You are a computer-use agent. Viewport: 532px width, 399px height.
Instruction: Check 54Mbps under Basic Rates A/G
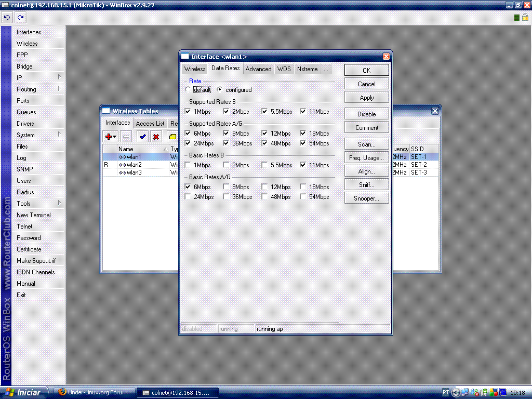click(x=303, y=196)
